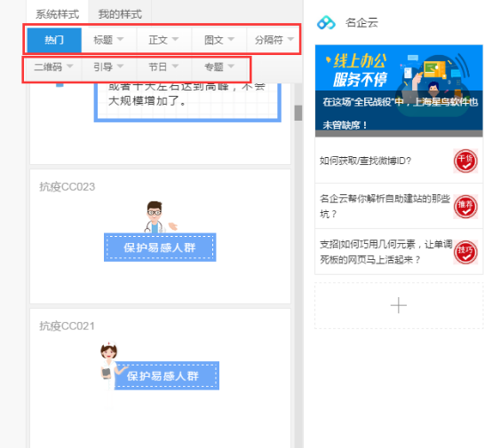Screen dimensions: 492x448
Task: Open the 线上办公 服务不停 banner thumbnail
Action: point(399,90)
